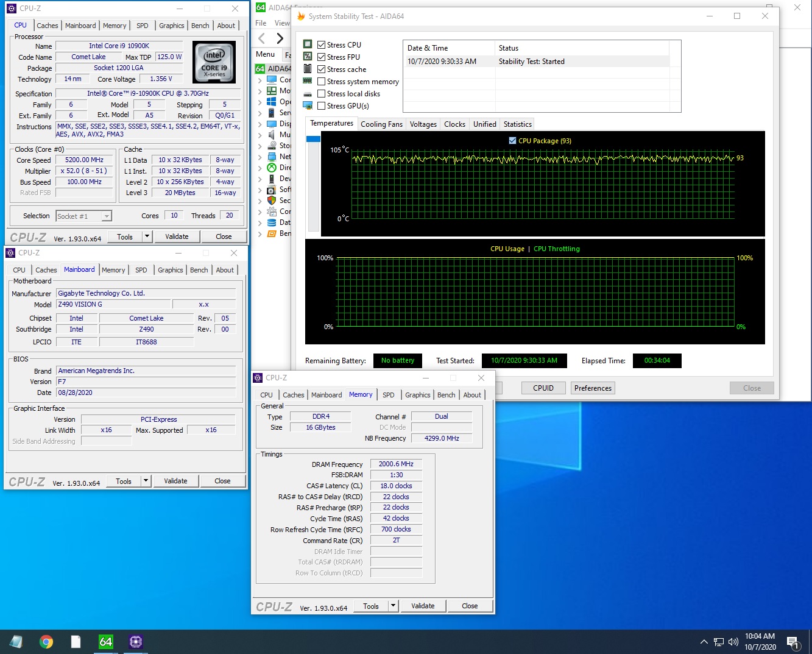Click the GPU icon beside Stress GPU(s)

point(308,105)
